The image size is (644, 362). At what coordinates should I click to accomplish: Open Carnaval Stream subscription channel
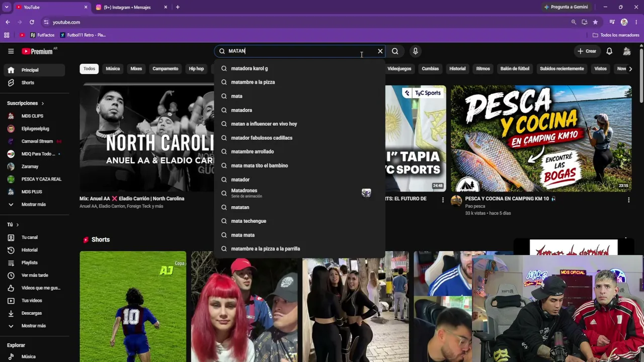tap(34, 141)
